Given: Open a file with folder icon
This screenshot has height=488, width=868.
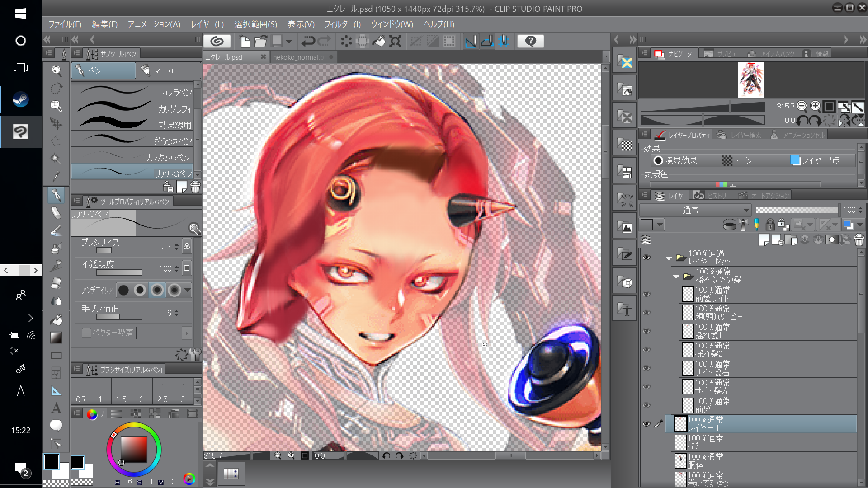Looking at the screenshot, I should coord(260,41).
